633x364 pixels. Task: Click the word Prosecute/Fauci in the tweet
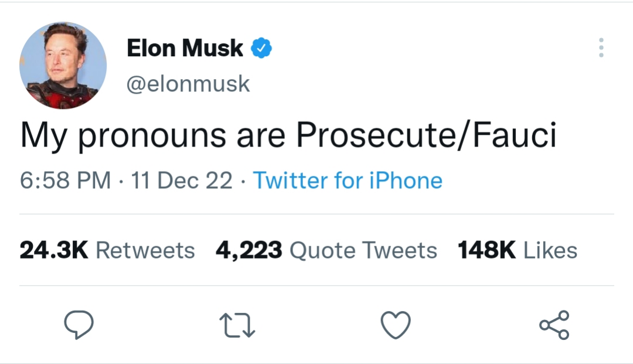[426, 135]
